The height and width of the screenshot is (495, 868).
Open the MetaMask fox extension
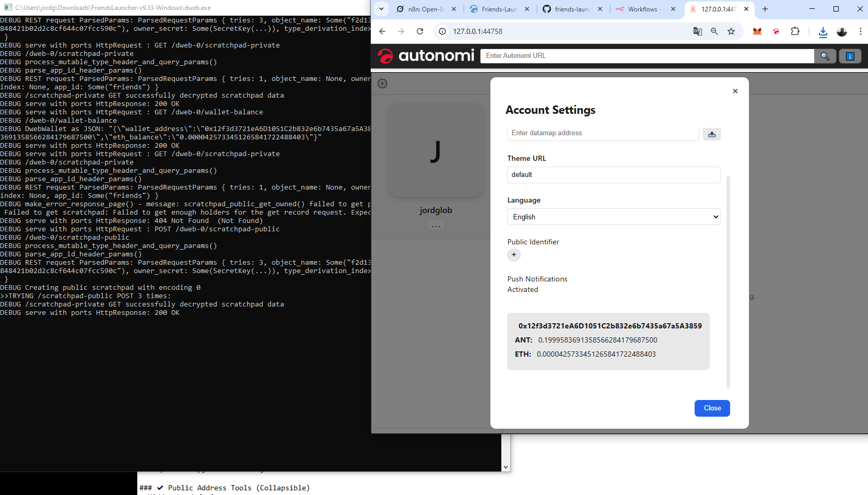point(757,31)
